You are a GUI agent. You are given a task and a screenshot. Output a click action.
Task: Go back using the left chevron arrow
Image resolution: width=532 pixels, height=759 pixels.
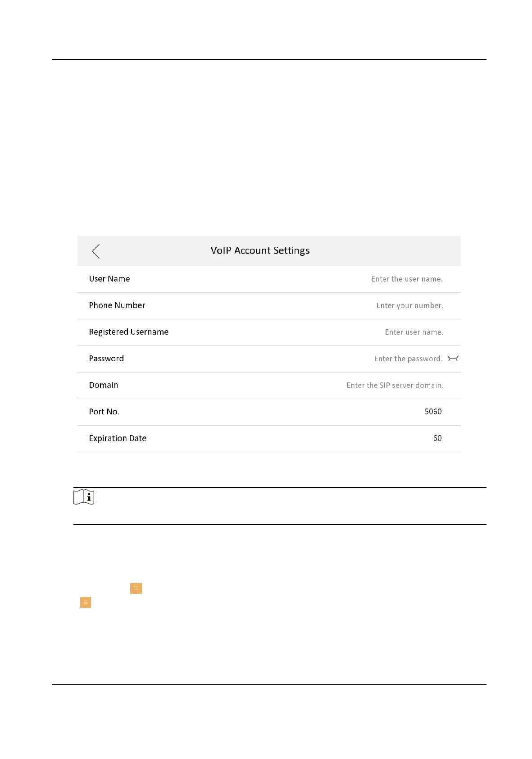pos(95,251)
